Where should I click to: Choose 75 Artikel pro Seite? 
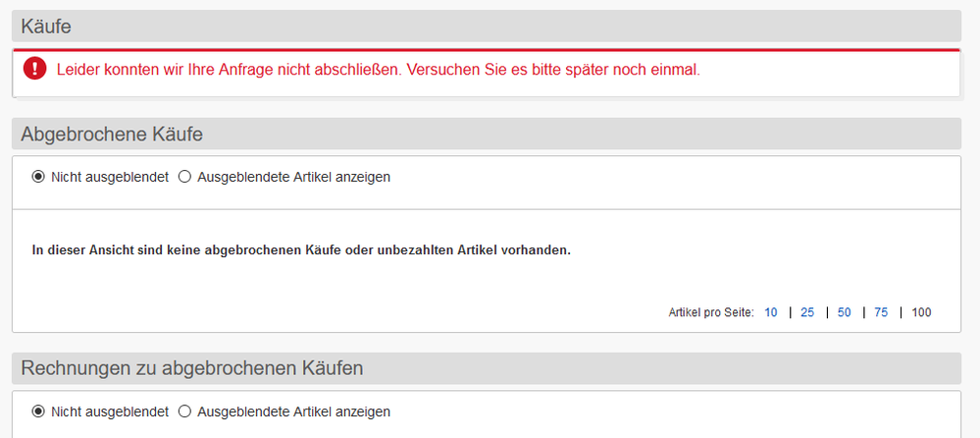tap(881, 312)
